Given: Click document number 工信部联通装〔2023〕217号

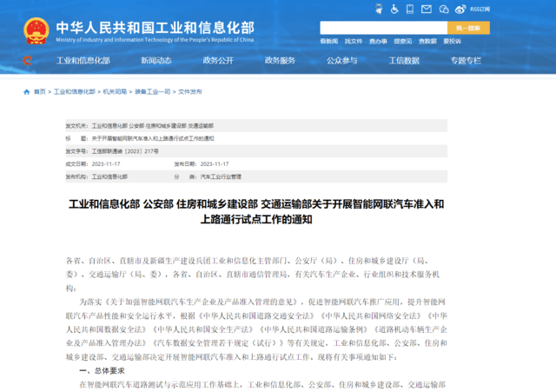Looking at the screenshot, I should 125,151.
